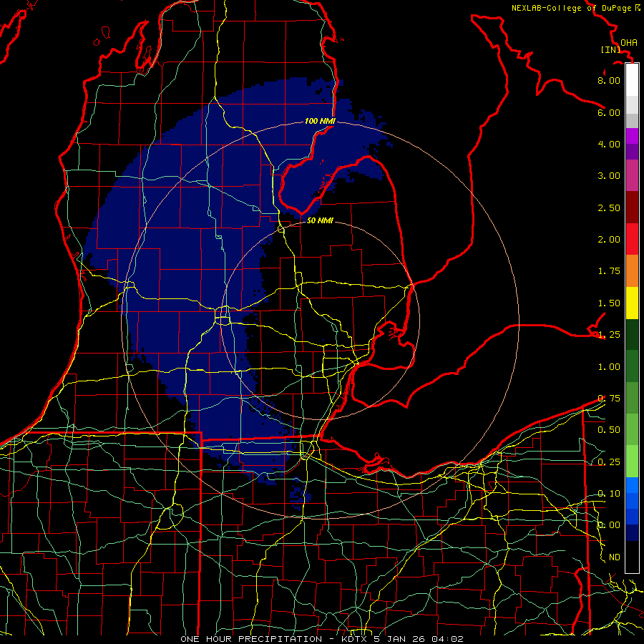Viewport: 644px width, 644px height.
Task: Click the 0.25 legend value
Action: 609,462
